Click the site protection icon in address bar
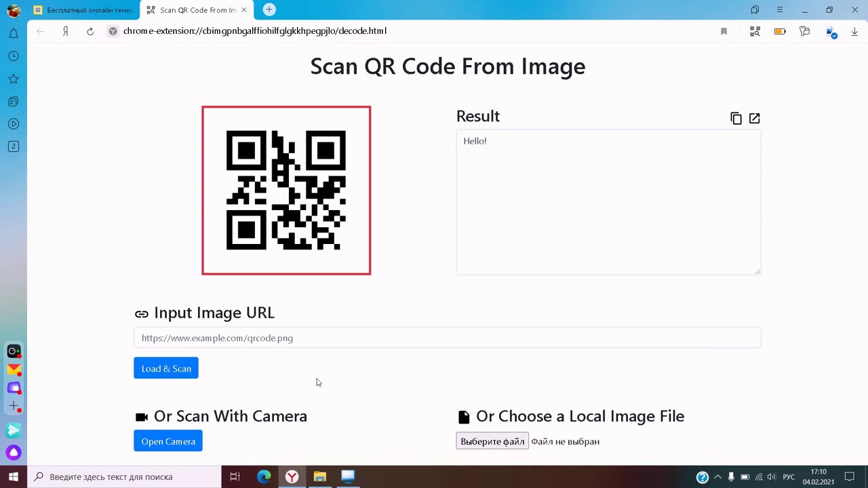This screenshot has height=488, width=868. [113, 31]
